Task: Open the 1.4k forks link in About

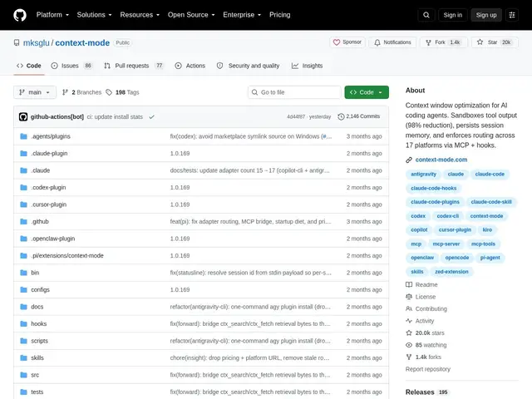Action: (x=423, y=357)
